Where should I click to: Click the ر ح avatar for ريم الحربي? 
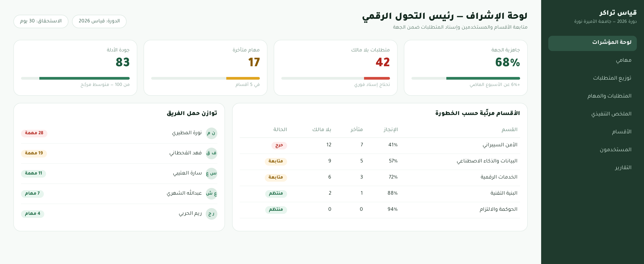(x=211, y=214)
